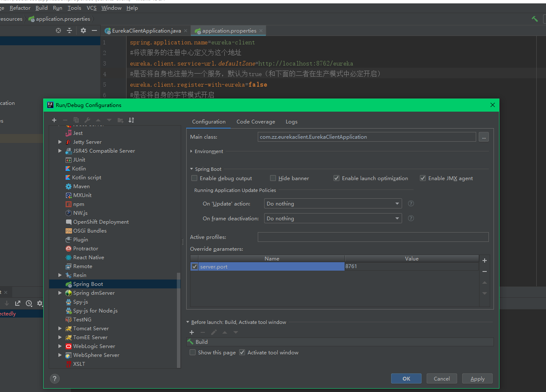
Task: Open EurekaClientApplication.java editor tab
Action: tap(146, 30)
